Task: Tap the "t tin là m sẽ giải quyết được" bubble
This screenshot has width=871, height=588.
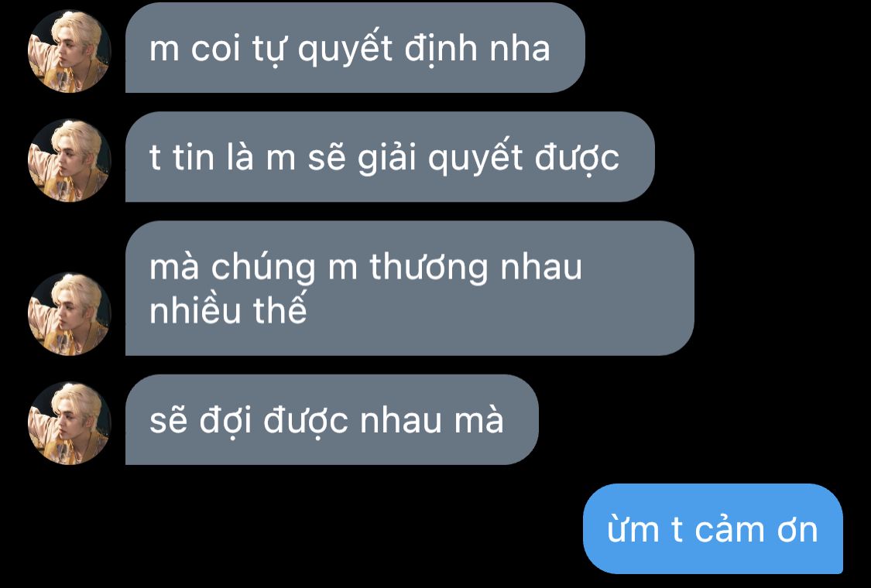Action: tap(390, 156)
